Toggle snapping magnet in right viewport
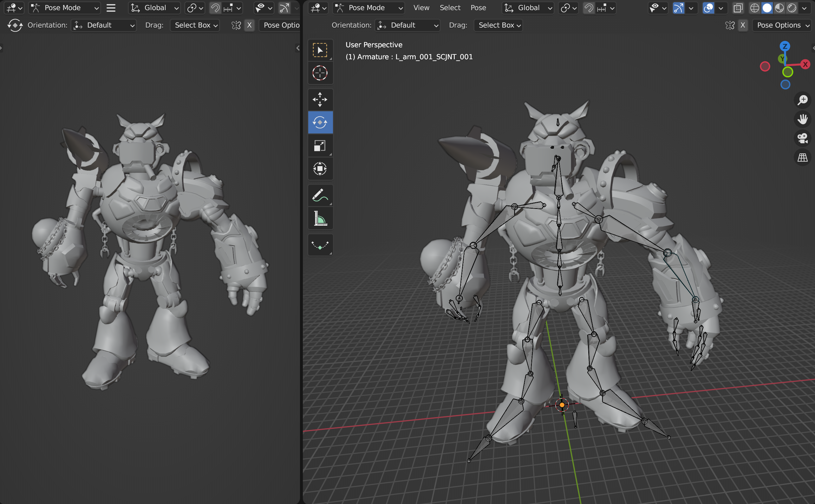This screenshot has width=815, height=504. (589, 8)
